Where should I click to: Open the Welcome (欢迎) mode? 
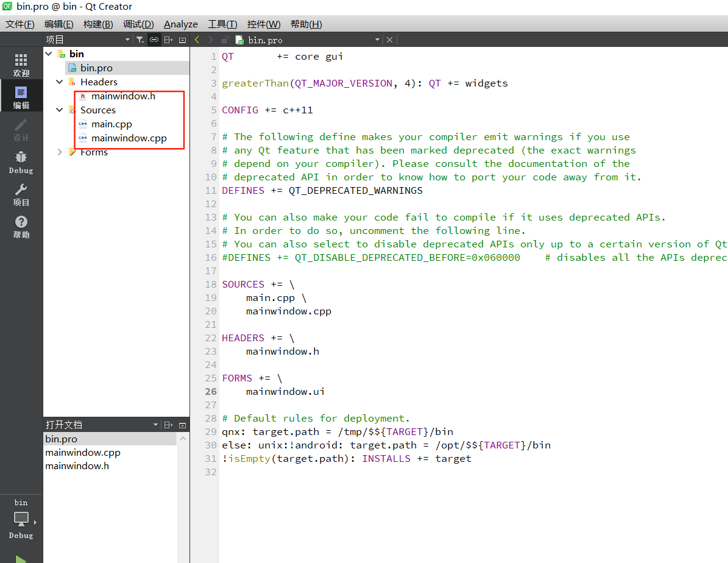tap(21, 65)
